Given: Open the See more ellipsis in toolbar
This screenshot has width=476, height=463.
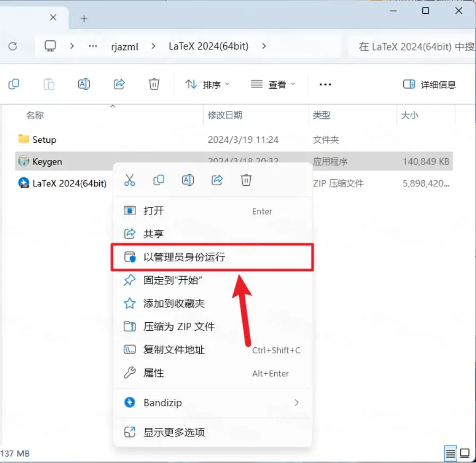Looking at the screenshot, I should [325, 84].
